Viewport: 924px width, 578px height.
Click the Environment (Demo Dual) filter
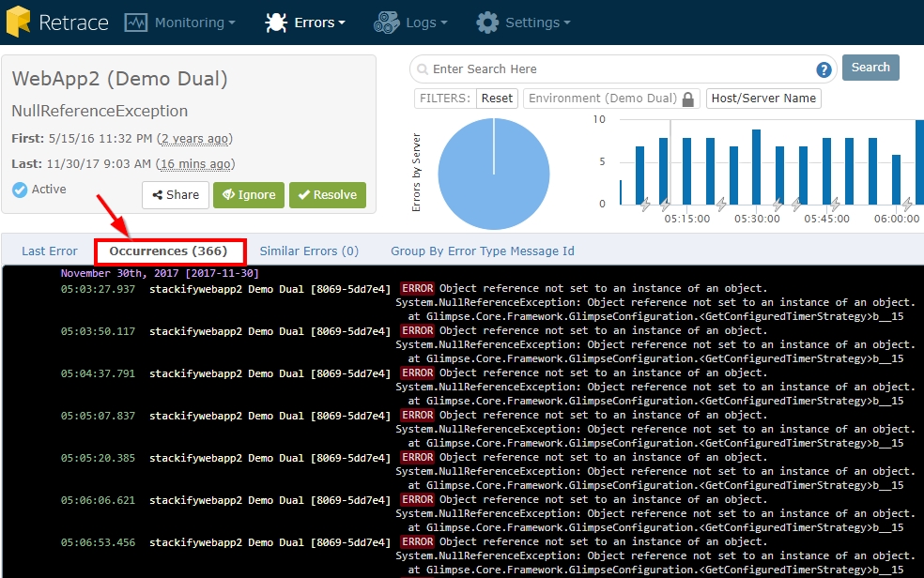(x=611, y=99)
